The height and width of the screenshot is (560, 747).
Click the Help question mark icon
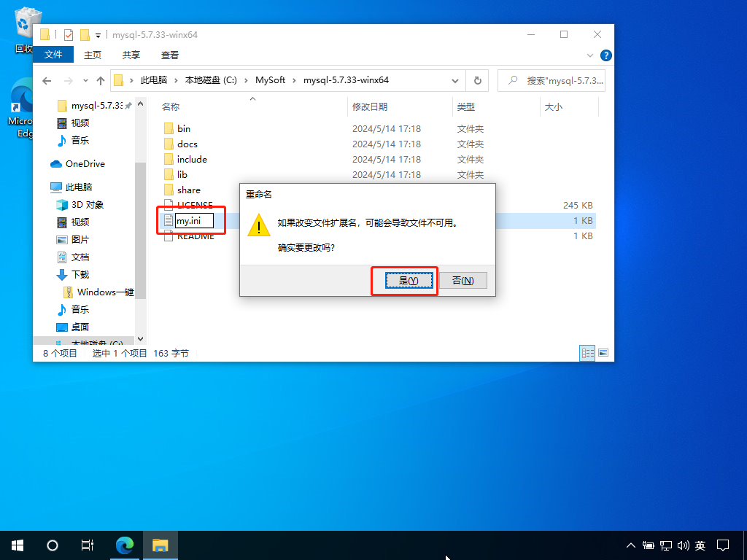pos(605,55)
